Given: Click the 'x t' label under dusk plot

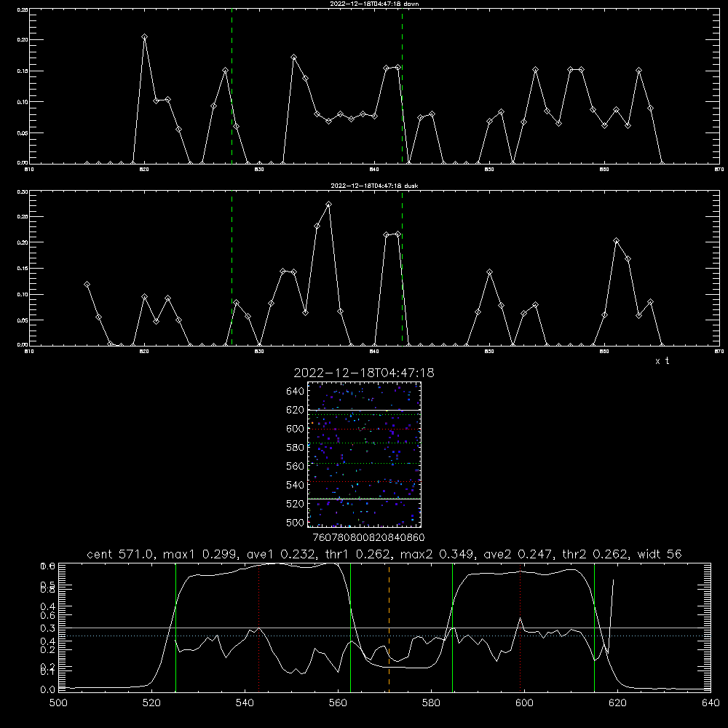Looking at the screenshot, I should (x=662, y=361).
